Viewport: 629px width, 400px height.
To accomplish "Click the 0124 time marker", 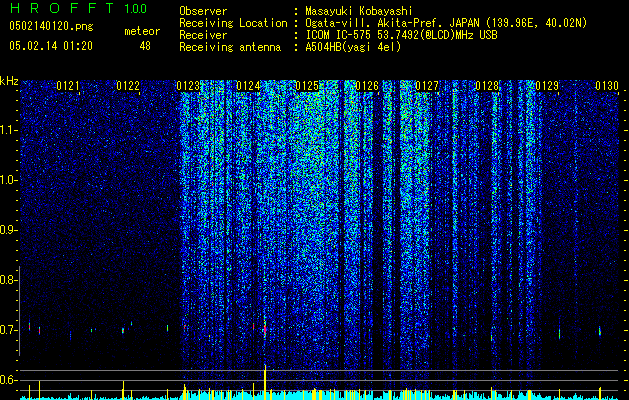I will 248,86.
